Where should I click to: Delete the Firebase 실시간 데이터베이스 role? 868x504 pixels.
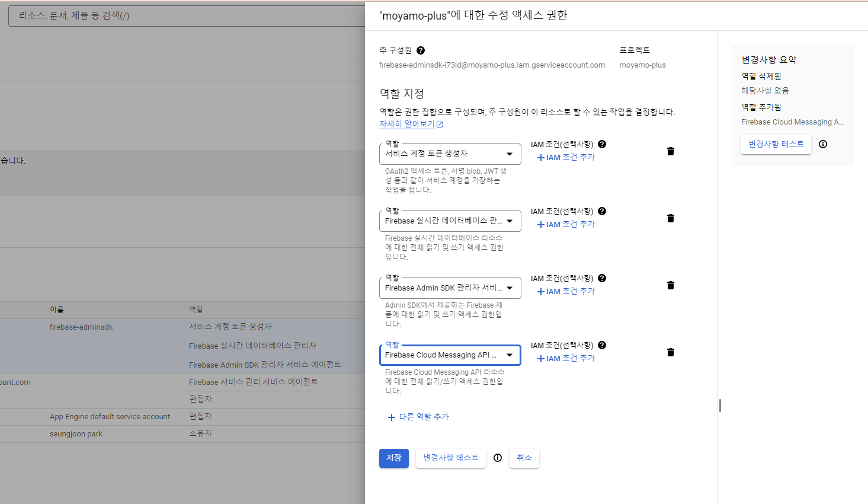(671, 218)
